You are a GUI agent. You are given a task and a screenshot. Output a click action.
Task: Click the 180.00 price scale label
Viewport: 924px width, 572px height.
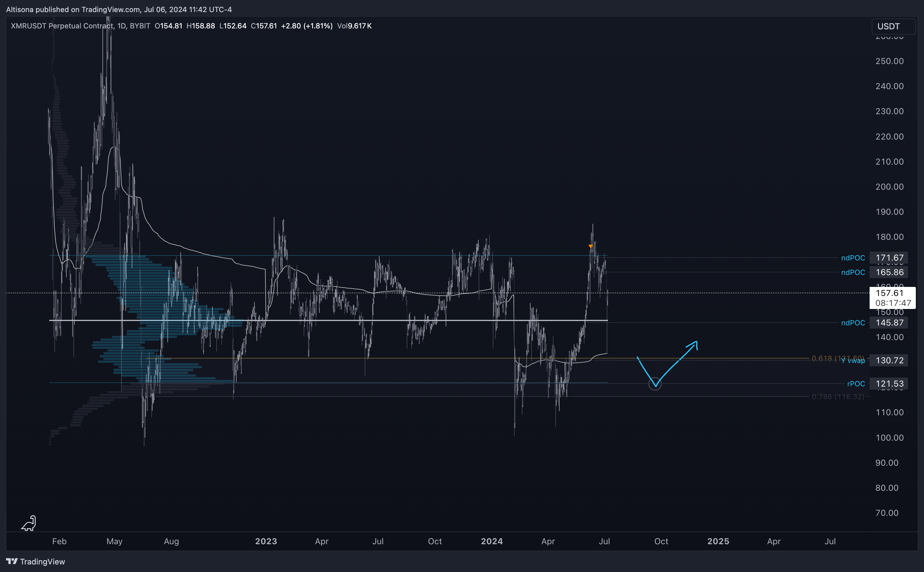pyautogui.click(x=889, y=237)
